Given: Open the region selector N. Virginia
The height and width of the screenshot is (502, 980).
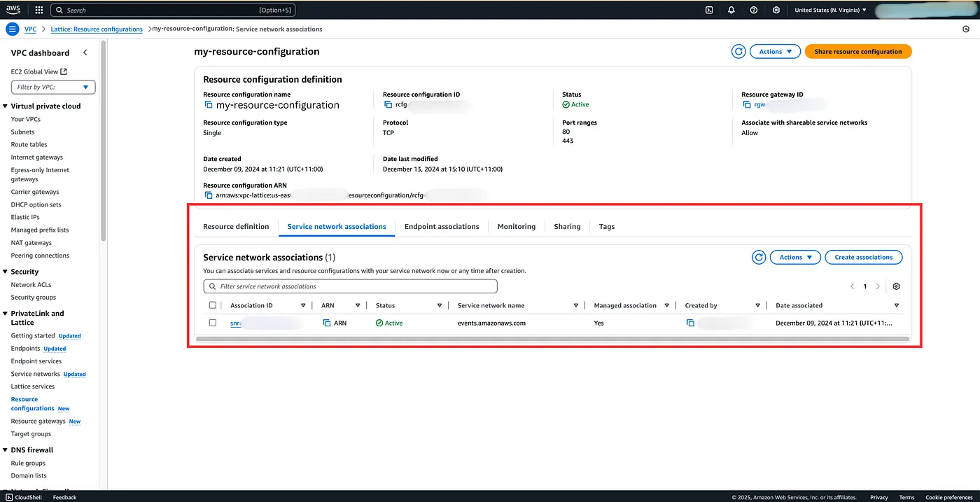Looking at the screenshot, I should 830,10.
